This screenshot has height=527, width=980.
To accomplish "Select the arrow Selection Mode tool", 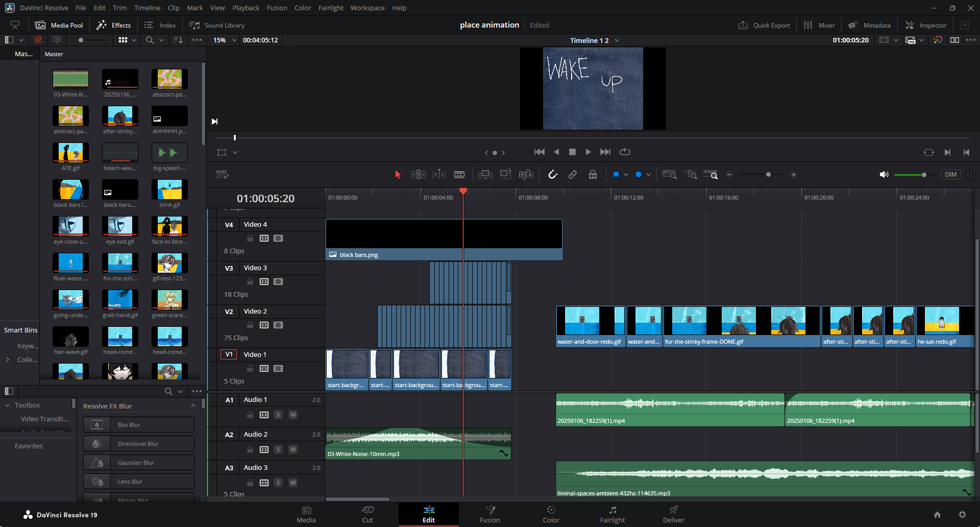I will point(398,175).
